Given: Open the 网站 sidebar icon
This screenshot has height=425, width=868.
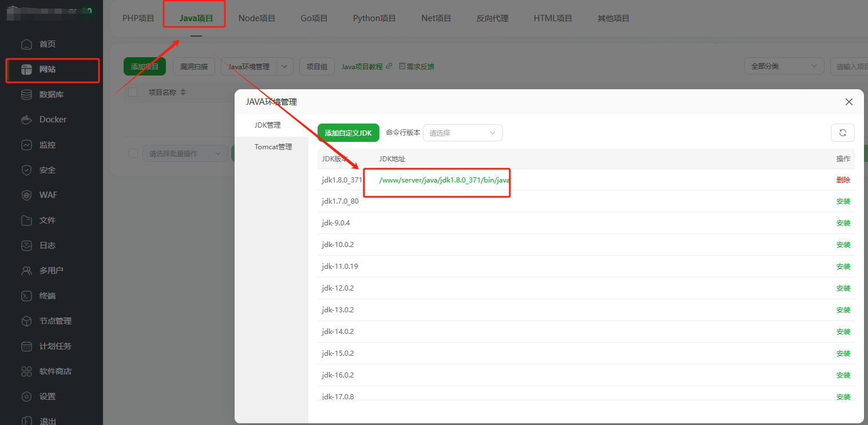Looking at the screenshot, I should click(x=26, y=69).
